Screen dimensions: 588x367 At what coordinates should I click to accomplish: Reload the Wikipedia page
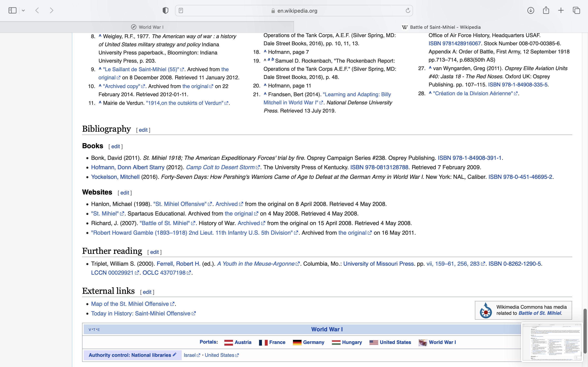click(408, 10)
